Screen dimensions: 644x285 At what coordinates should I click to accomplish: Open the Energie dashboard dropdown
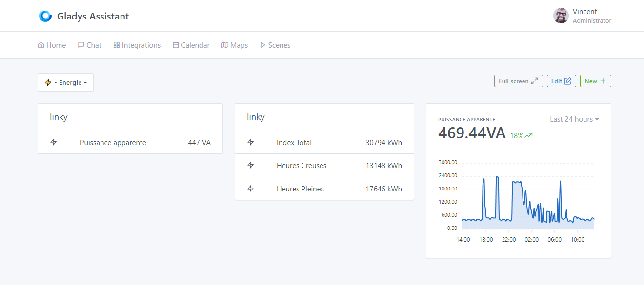pyautogui.click(x=65, y=82)
